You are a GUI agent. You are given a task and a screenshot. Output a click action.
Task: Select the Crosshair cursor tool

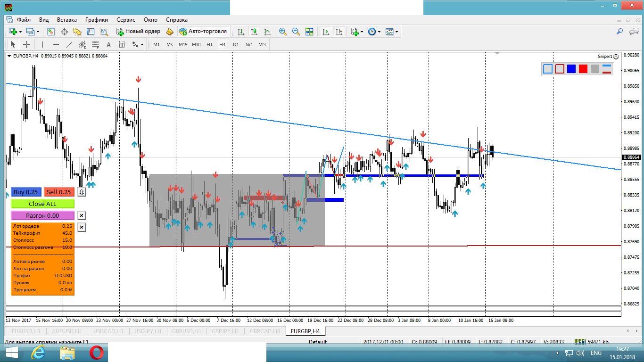coord(27,44)
